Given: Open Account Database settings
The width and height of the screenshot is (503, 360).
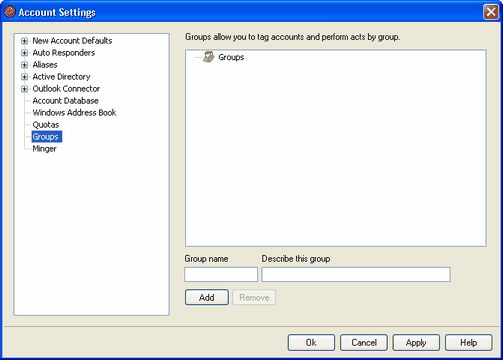Looking at the screenshot, I should point(65,101).
